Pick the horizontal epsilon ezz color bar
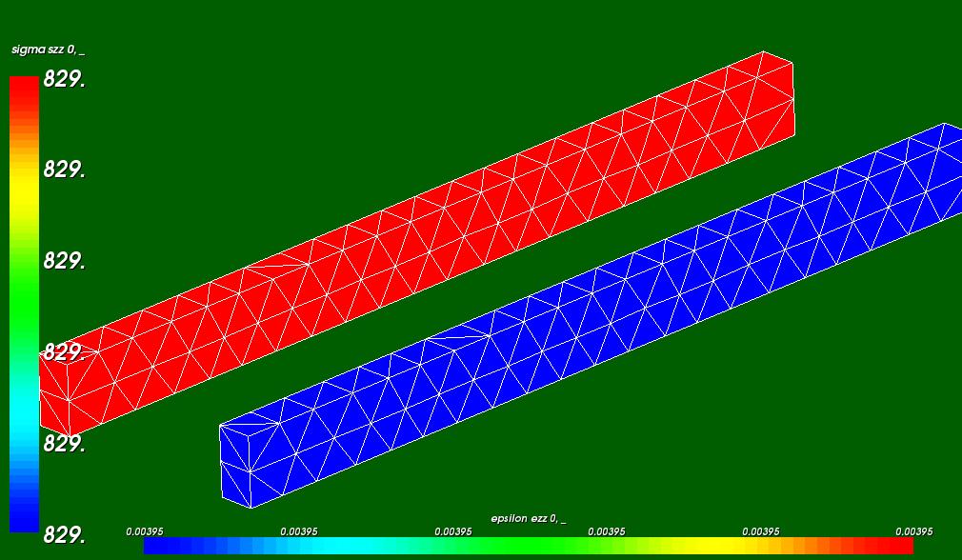 pyautogui.click(x=529, y=546)
